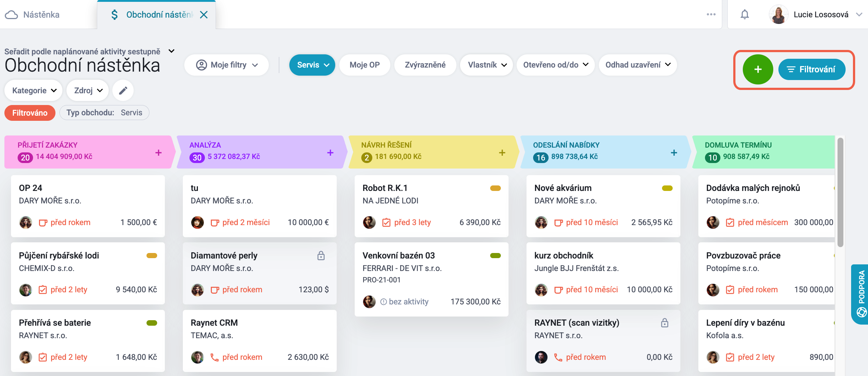Click the pencil edit filters icon
The height and width of the screenshot is (376, 868).
tap(123, 90)
